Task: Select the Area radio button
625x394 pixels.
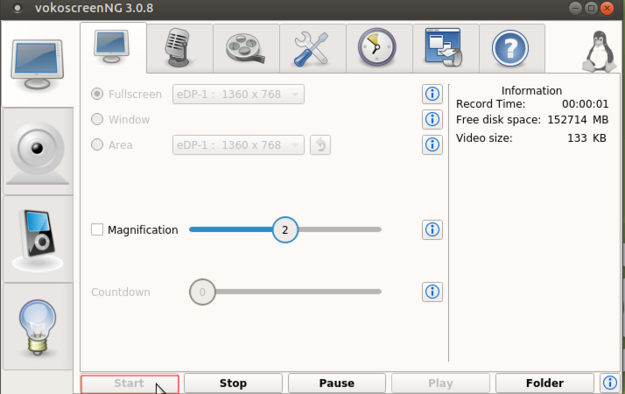Action: (x=97, y=144)
